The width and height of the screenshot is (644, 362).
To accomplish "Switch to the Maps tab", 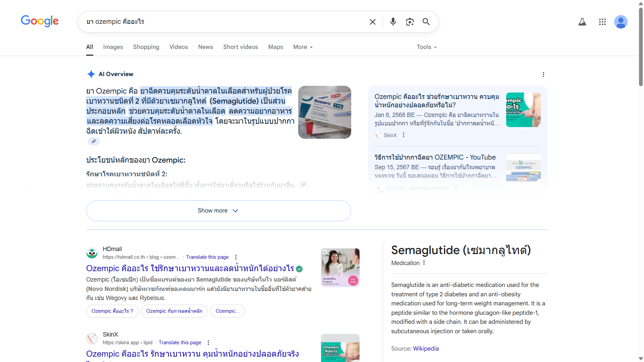I will coord(276,47).
